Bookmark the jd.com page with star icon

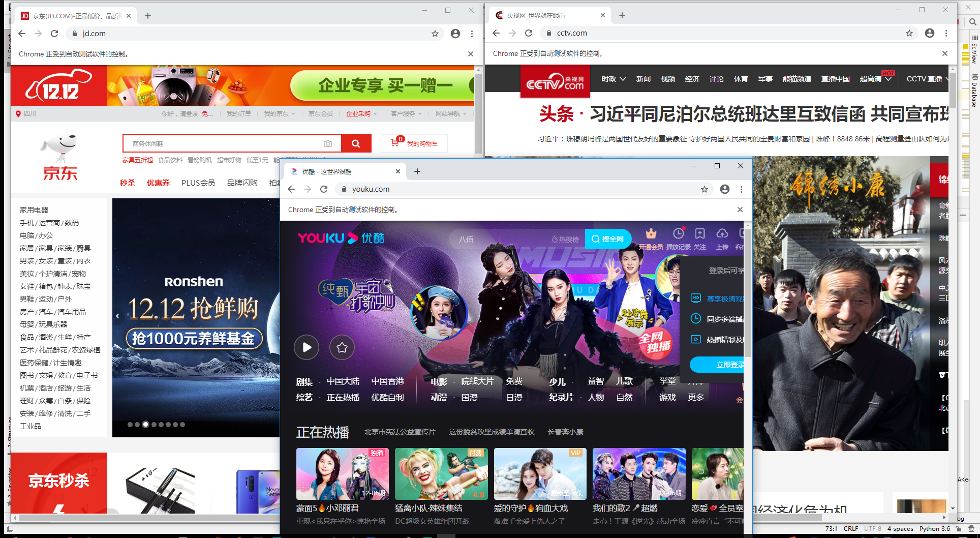(x=435, y=34)
